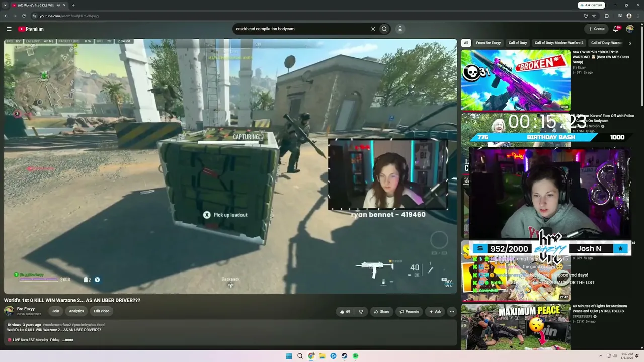
Task: Open channel Analytics
Action: [76, 311]
